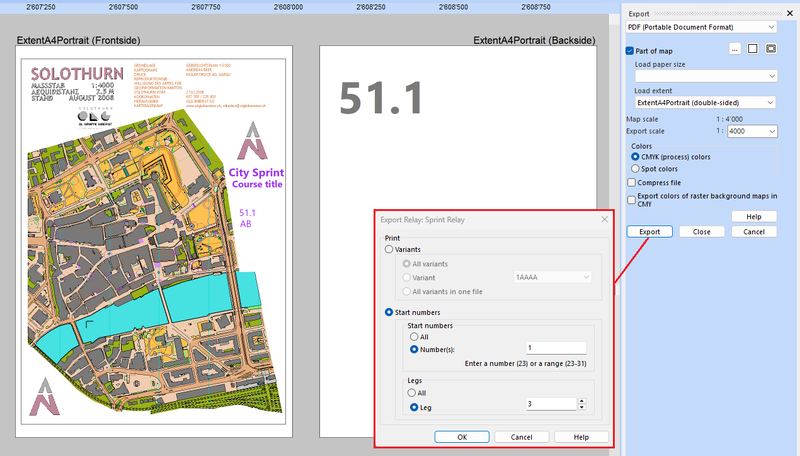800x456 pixels.
Task: Click the purple 51.1 label on map
Action: 247,213
